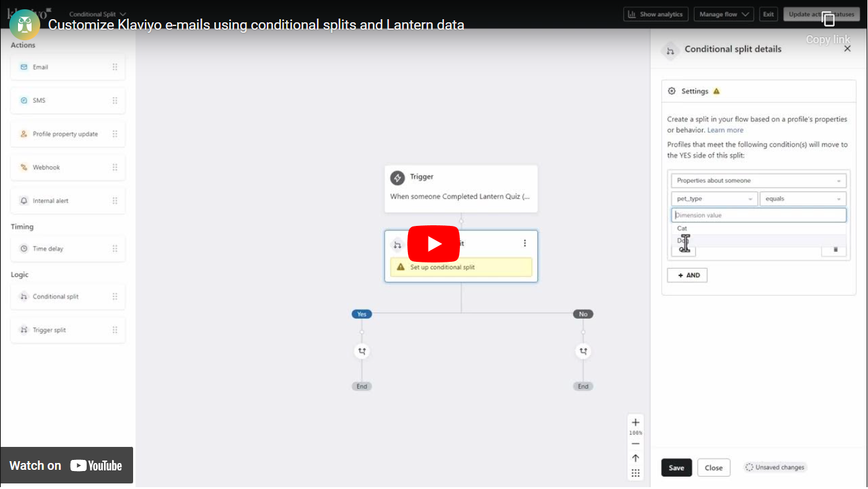Click the SMS action icon

tap(24, 100)
